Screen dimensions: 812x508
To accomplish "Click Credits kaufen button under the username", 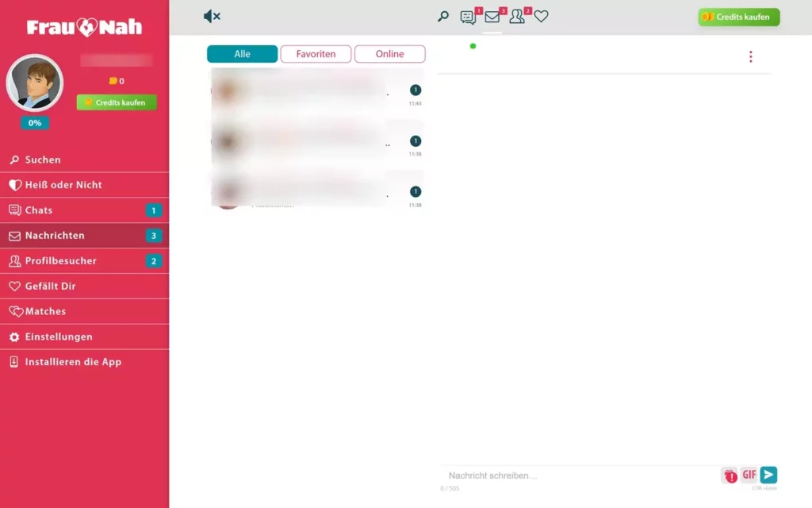I will tap(117, 102).
